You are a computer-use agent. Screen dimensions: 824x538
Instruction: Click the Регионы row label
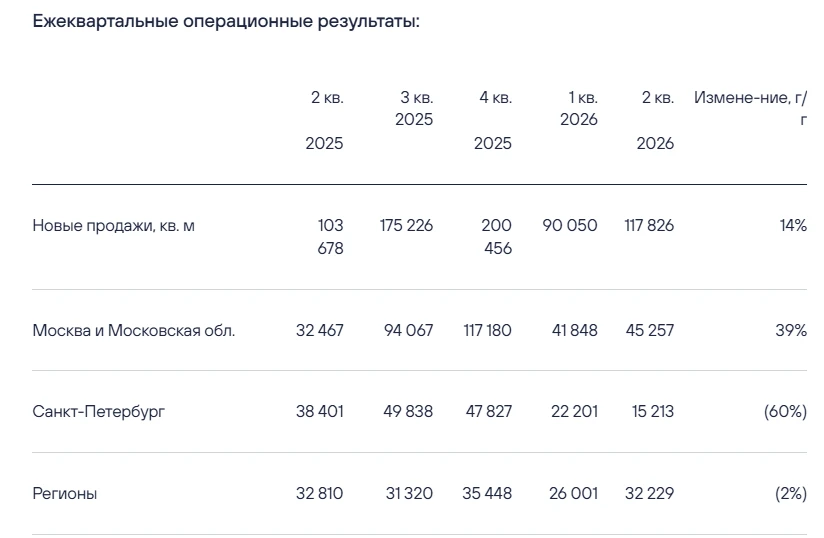(65, 493)
